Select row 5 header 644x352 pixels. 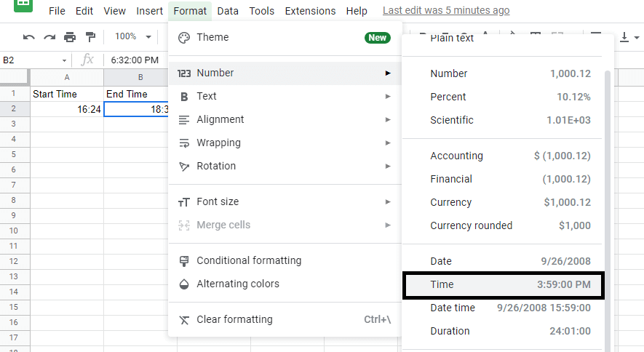(x=14, y=155)
